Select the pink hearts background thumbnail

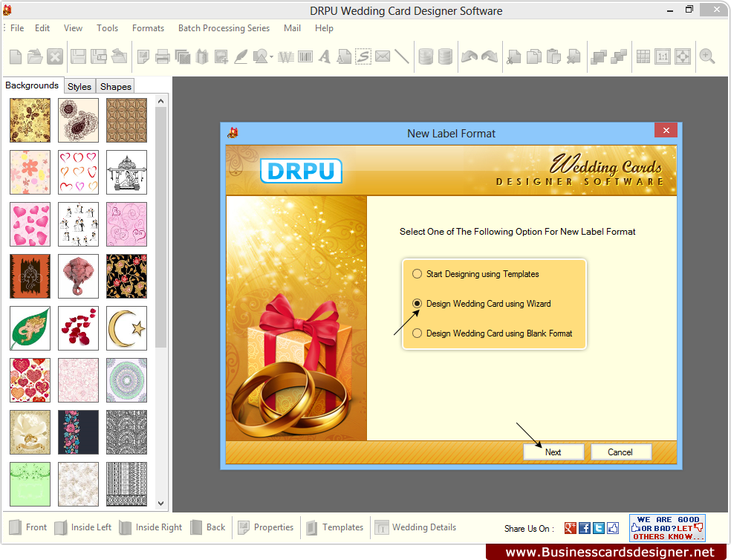click(30, 224)
